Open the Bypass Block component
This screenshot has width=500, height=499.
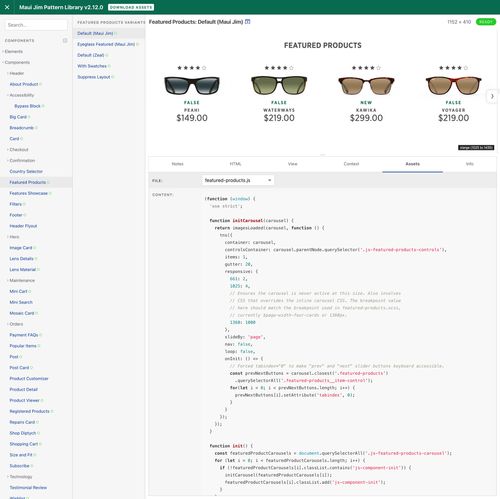(x=27, y=106)
